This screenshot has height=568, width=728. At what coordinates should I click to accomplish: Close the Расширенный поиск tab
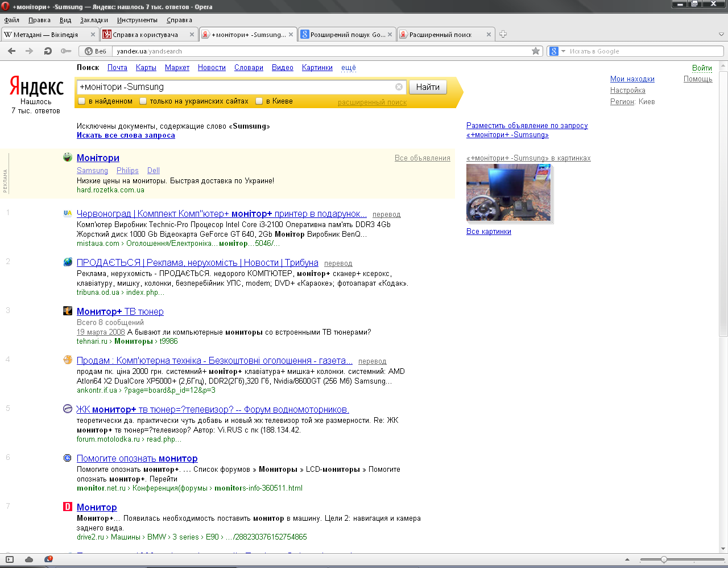click(x=489, y=35)
